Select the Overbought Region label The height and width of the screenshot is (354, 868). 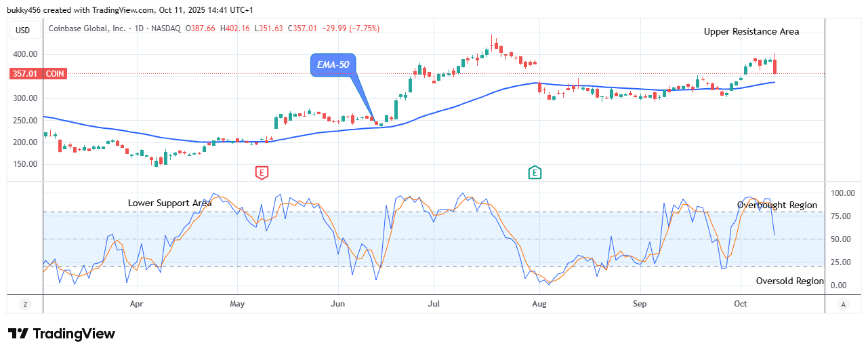(x=777, y=205)
